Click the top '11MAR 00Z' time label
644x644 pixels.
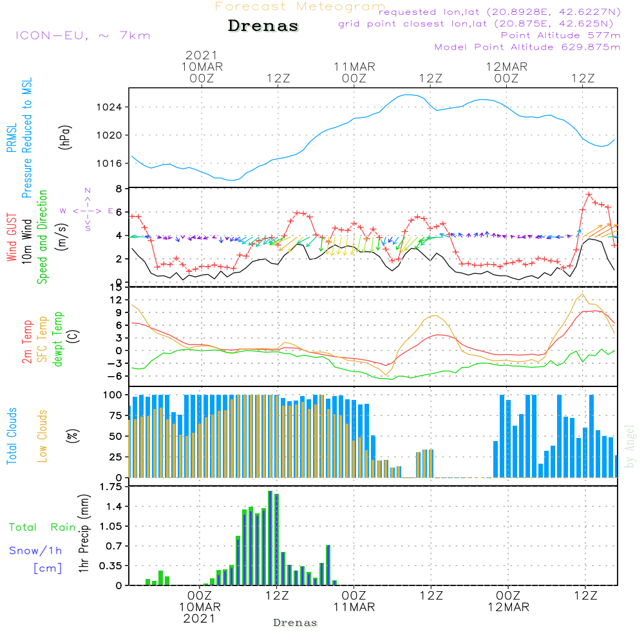(x=354, y=72)
